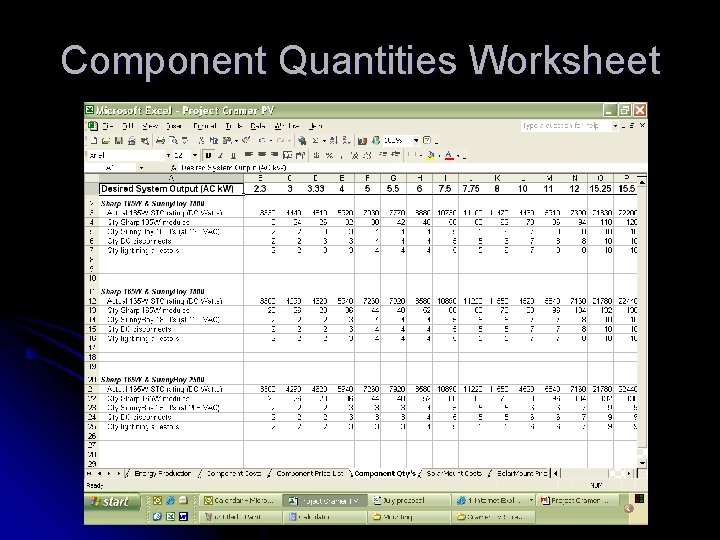The image size is (720, 540).
Task: Click vertical scrollbar down arrow
Action: pos(642,463)
